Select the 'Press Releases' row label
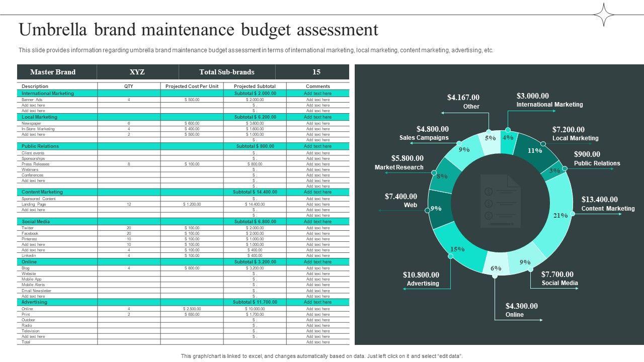Screen dimensions: 644x362 pos(36,164)
